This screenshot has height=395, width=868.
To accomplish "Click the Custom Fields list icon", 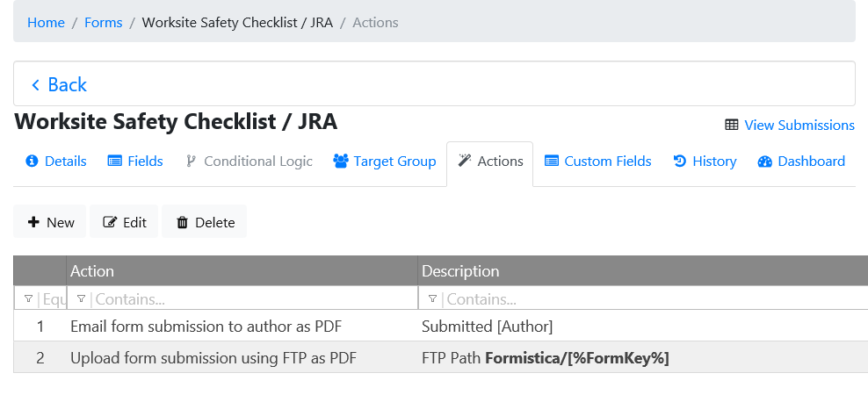I will 552,162.
